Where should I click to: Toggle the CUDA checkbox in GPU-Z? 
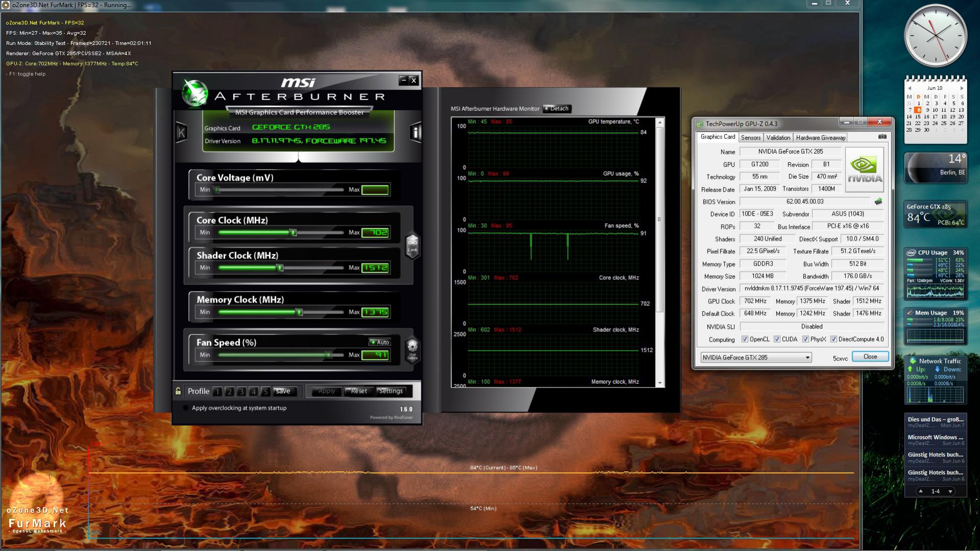(x=777, y=339)
